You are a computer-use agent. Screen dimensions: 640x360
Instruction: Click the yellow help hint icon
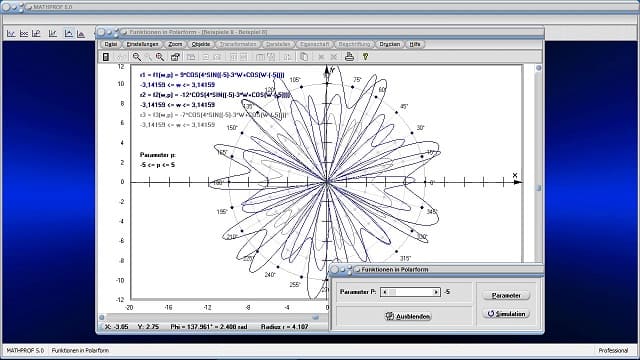pyautogui.click(x=365, y=57)
